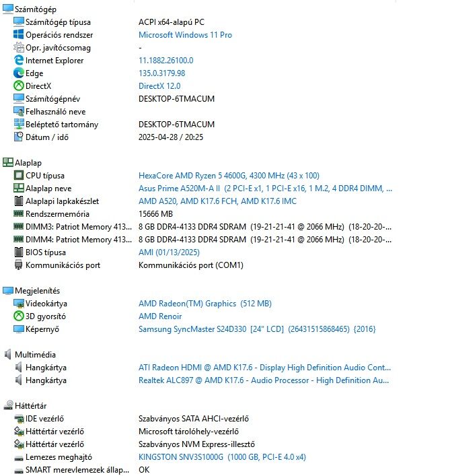The image size is (450, 476).
Task: Select the Felhasználó neve row label
Action: (x=55, y=111)
